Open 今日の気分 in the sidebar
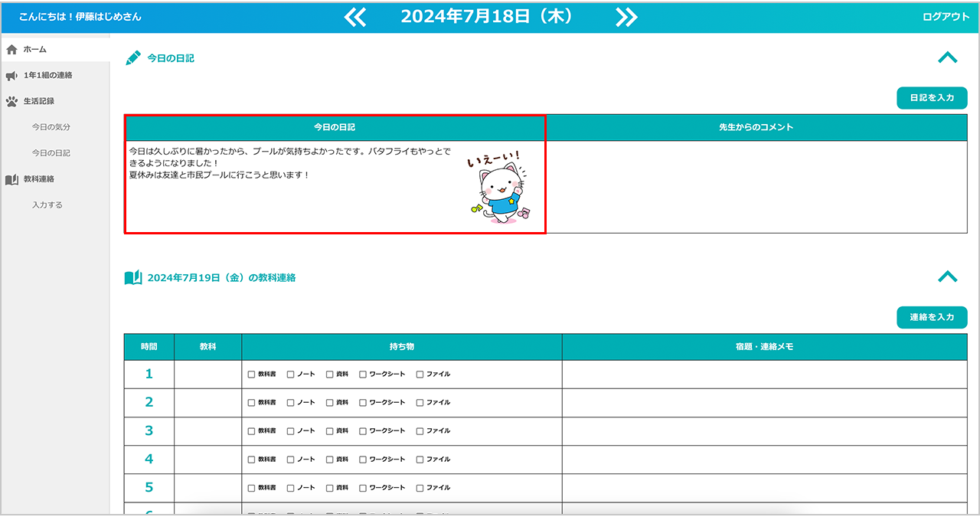The image size is (980, 517). coord(51,127)
